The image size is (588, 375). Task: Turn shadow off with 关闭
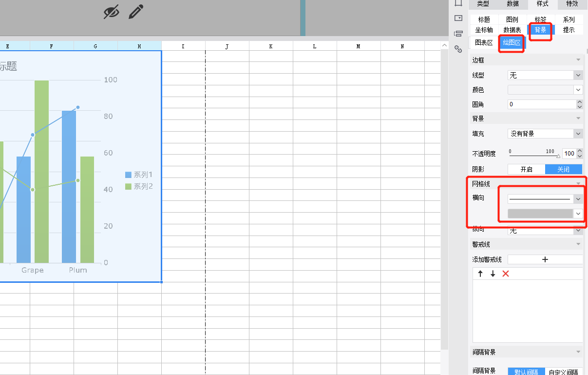(564, 169)
